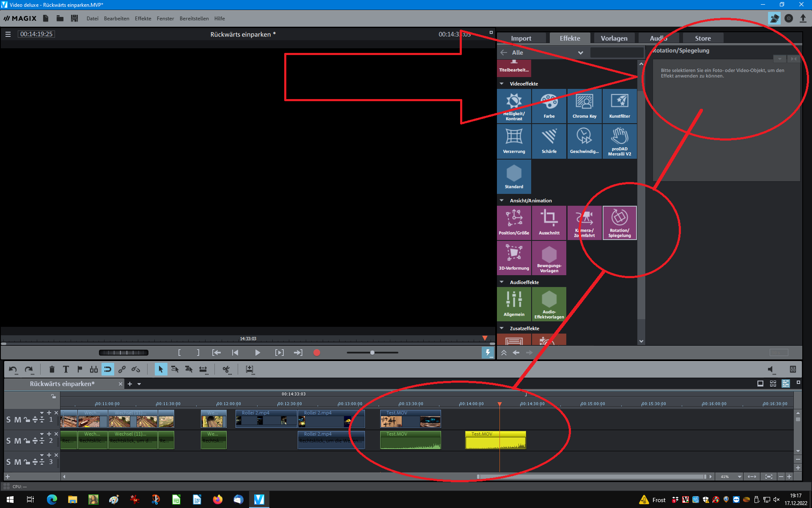Open the Schärfe effect

point(549,141)
